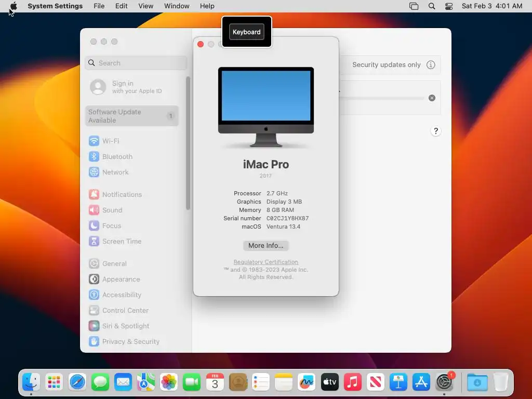532x399 pixels.
Task: Close the About This Mac window
Action: pyautogui.click(x=201, y=45)
